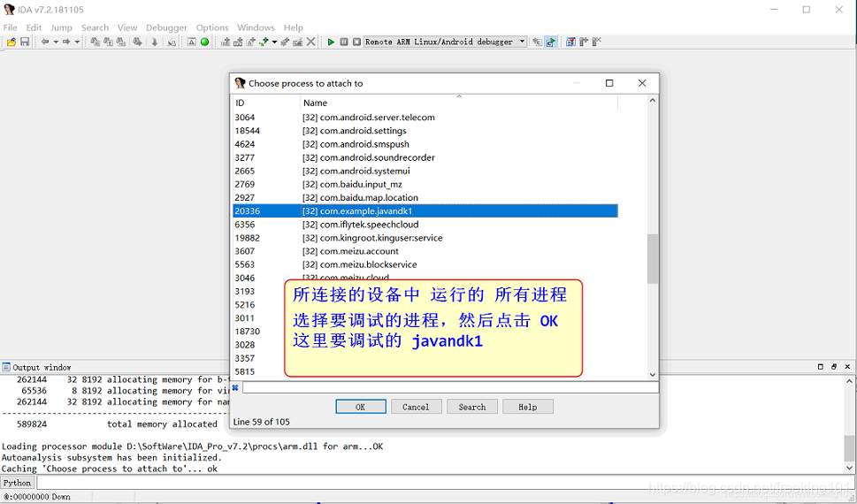
Task: Open the Remote ARM Linux/Android debugger dropdown
Action: [x=445, y=42]
